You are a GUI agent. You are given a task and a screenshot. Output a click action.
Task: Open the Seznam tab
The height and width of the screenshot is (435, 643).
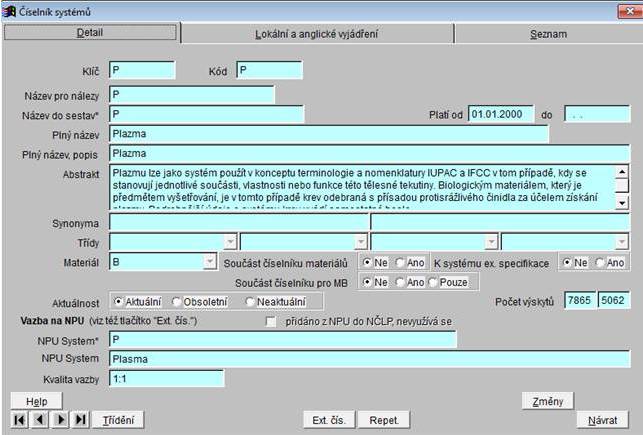(548, 34)
